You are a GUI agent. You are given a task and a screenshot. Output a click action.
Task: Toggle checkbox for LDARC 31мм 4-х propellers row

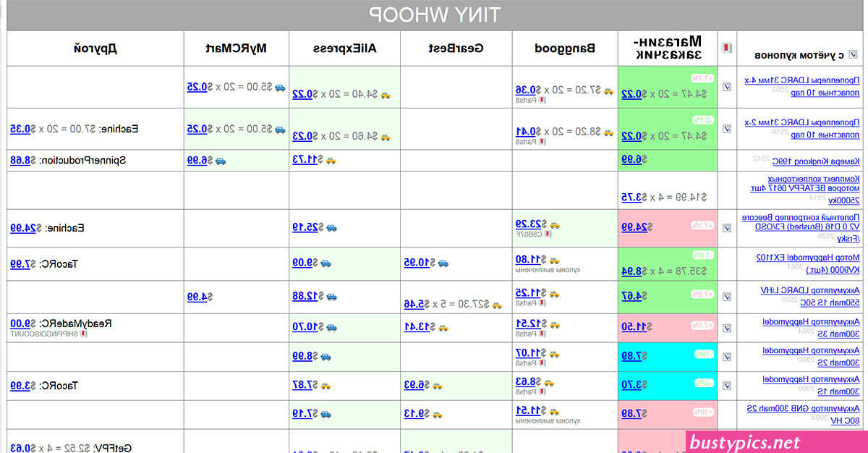point(727,87)
